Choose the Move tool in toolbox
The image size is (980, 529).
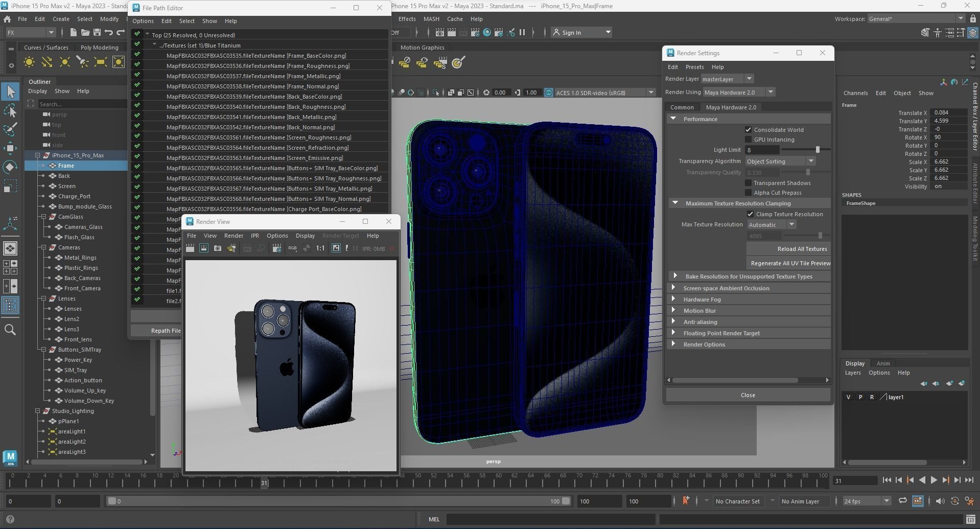(x=10, y=148)
